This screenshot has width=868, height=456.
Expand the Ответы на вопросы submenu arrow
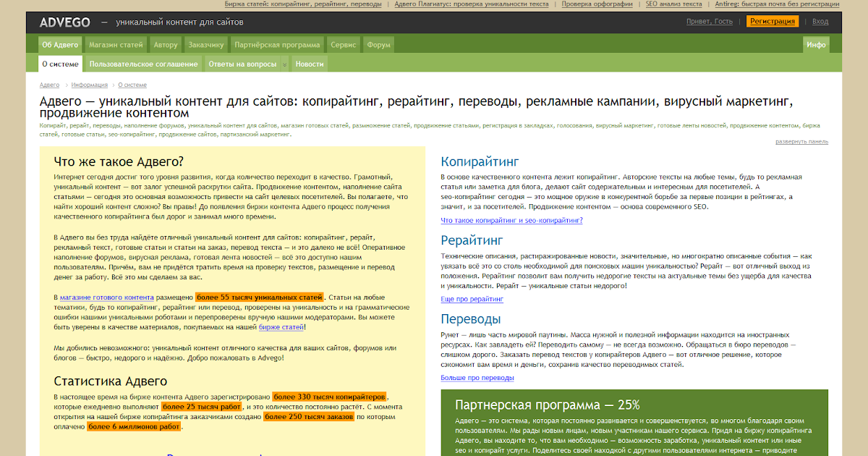coord(285,64)
